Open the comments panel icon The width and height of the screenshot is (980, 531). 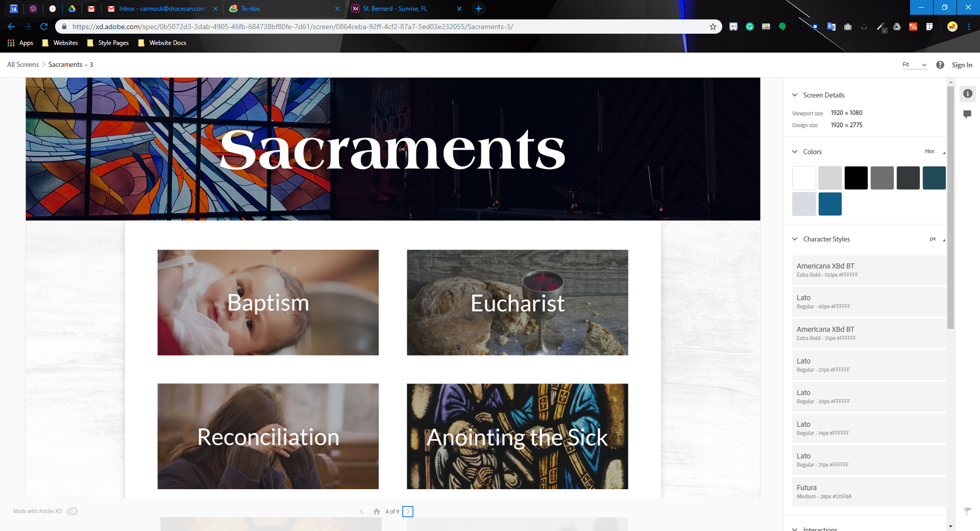(967, 114)
